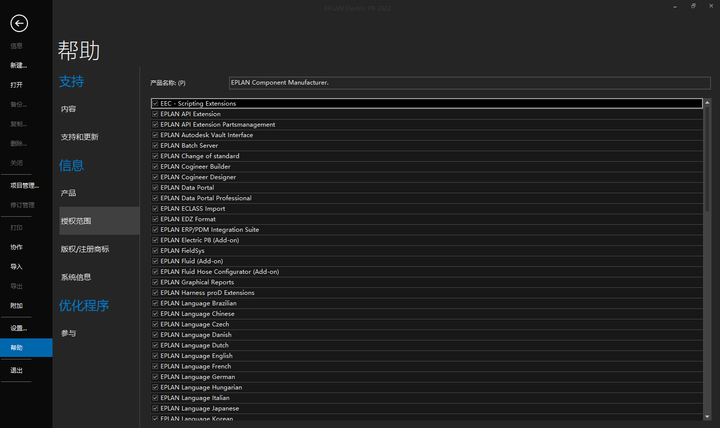Toggle EPLAN EDZ Format checkbox
720x428 pixels.
point(155,219)
